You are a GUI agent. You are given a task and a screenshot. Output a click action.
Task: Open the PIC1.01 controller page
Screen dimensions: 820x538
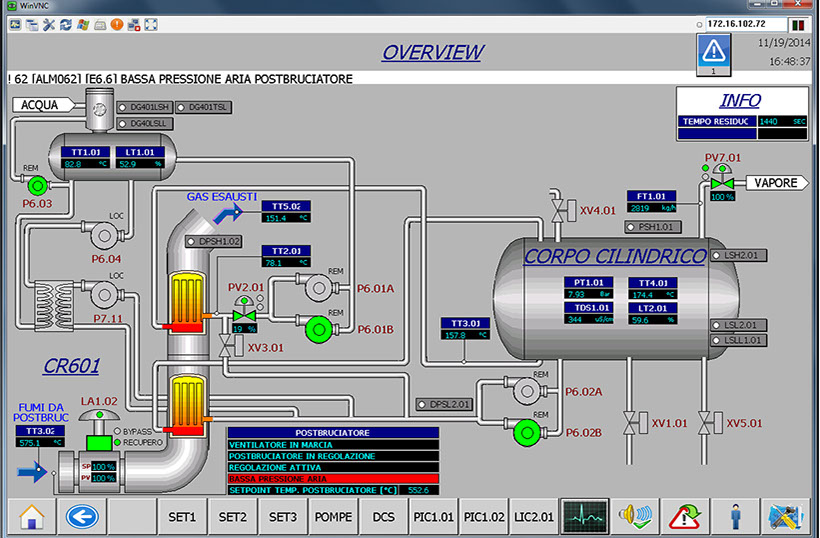coord(434,516)
